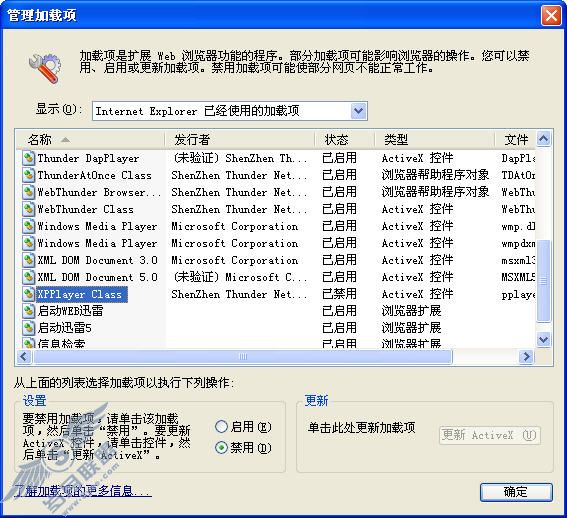Select the WebThunder Class entry
This screenshot has height=518, width=567.
pos(85,209)
